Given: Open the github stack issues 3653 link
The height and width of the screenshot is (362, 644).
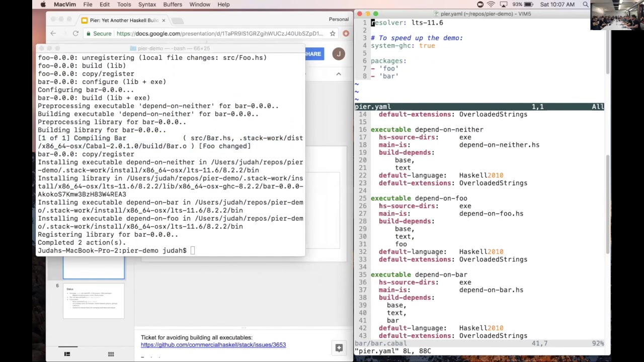Looking at the screenshot, I should point(213,345).
